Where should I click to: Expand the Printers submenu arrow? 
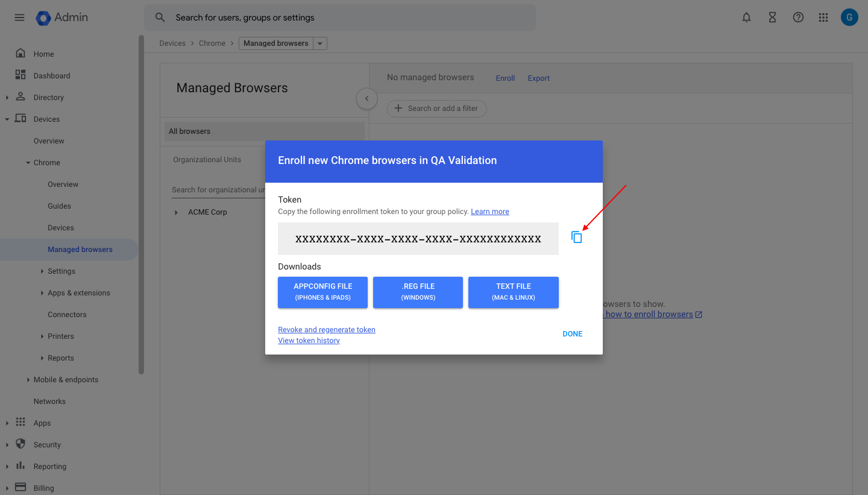click(x=42, y=336)
